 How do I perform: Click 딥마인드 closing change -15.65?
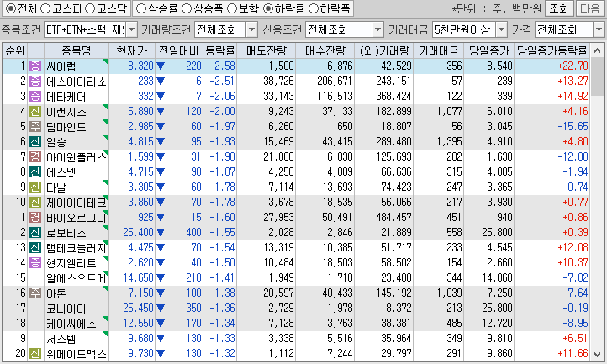[573, 127]
